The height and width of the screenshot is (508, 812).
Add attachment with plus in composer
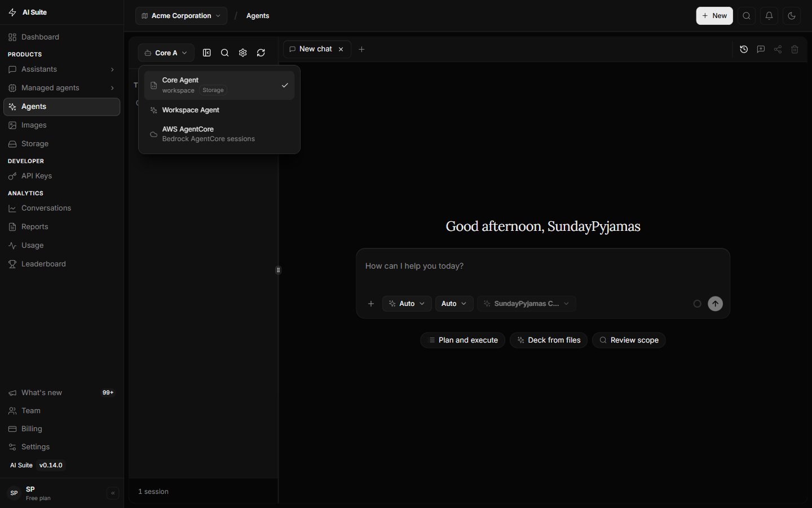coord(371,304)
